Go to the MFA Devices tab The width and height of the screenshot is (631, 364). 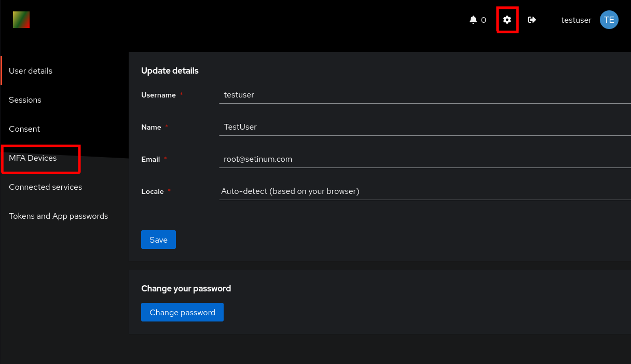[x=33, y=158]
